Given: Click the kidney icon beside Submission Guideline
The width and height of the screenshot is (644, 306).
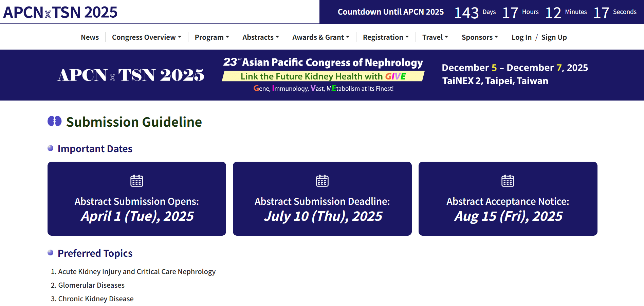Looking at the screenshot, I should (x=54, y=121).
